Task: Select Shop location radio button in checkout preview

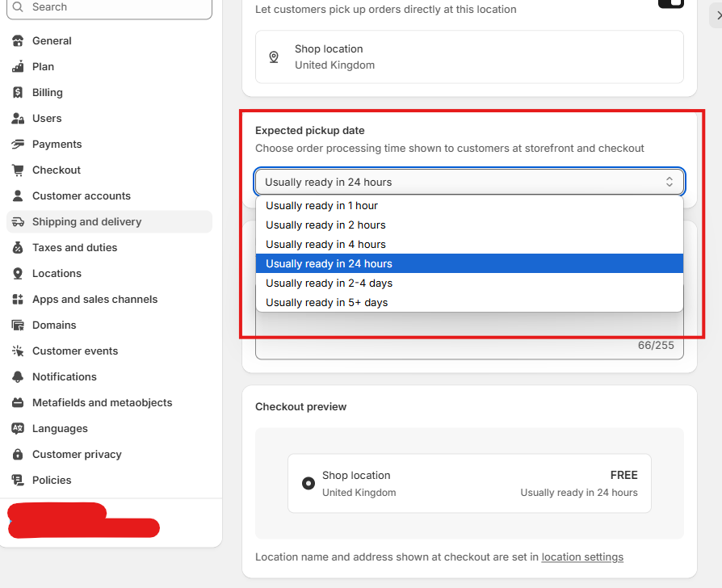Action: pos(308,483)
